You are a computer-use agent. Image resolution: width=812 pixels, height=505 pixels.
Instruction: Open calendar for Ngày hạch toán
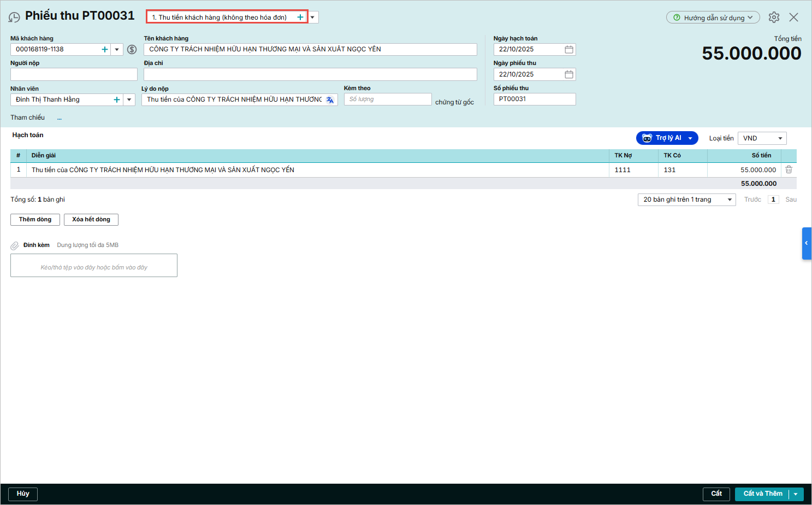[569, 50]
